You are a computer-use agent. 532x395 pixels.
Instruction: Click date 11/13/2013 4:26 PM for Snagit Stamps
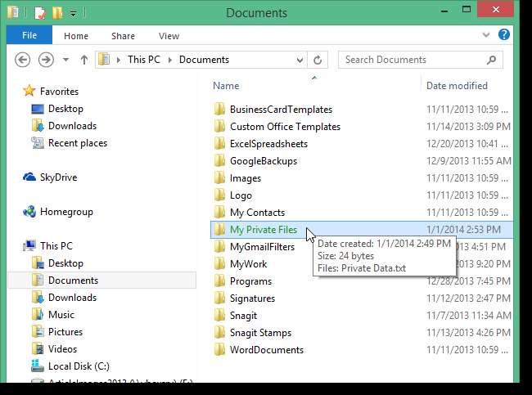pos(468,333)
